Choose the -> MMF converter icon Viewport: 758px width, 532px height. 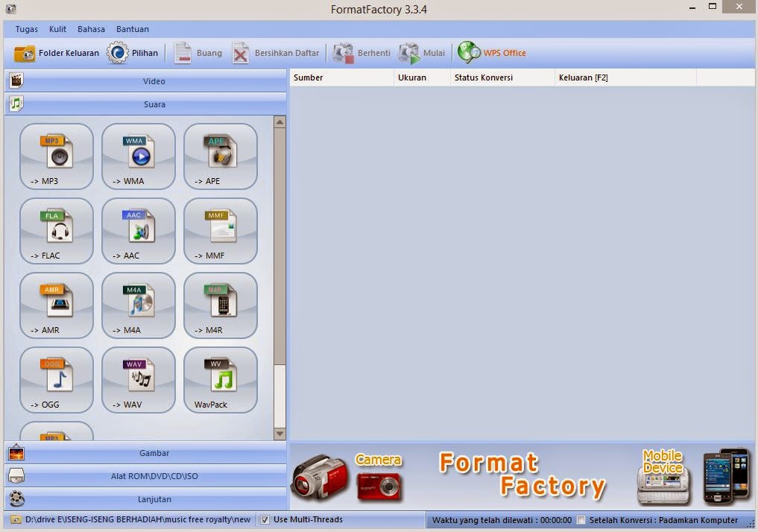(221, 230)
